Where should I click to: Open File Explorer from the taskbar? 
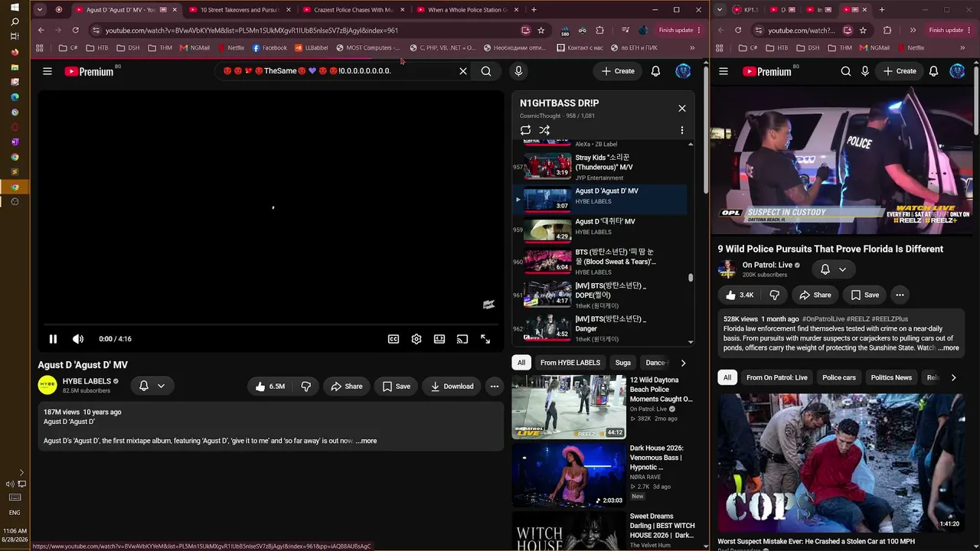point(15,67)
